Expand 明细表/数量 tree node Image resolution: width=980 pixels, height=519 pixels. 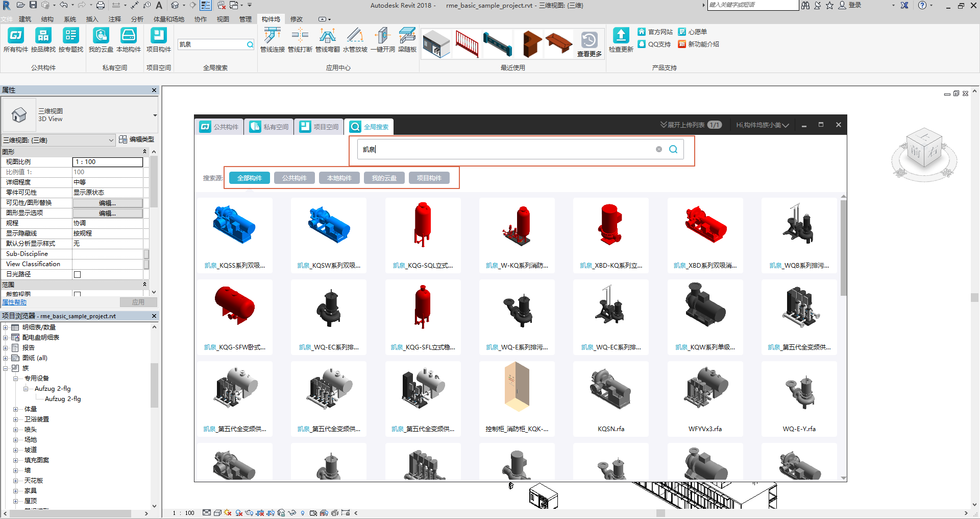(6, 327)
